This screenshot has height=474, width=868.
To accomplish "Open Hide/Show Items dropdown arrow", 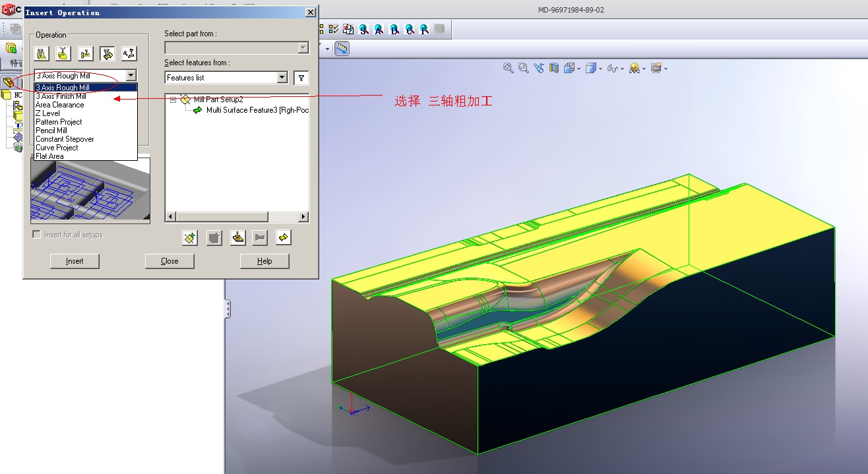I will pos(622,69).
